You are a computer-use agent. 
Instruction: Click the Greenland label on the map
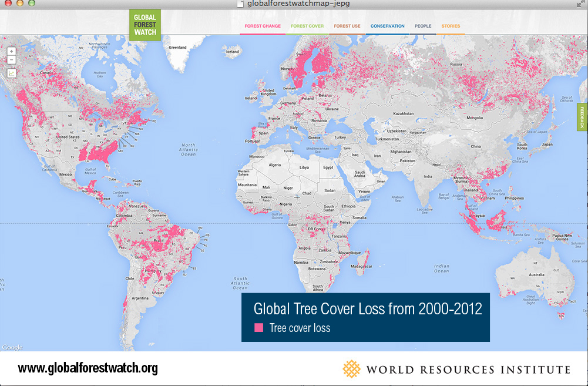click(x=177, y=47)
